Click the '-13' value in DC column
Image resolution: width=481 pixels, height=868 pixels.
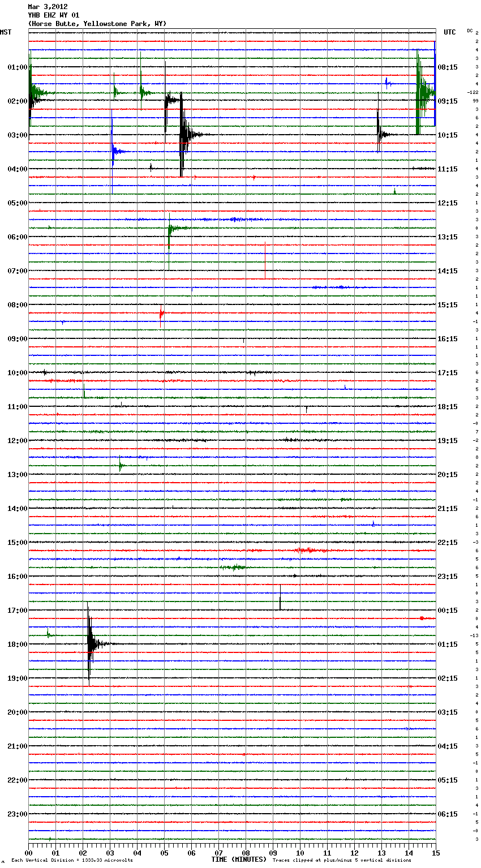point(474,635)
